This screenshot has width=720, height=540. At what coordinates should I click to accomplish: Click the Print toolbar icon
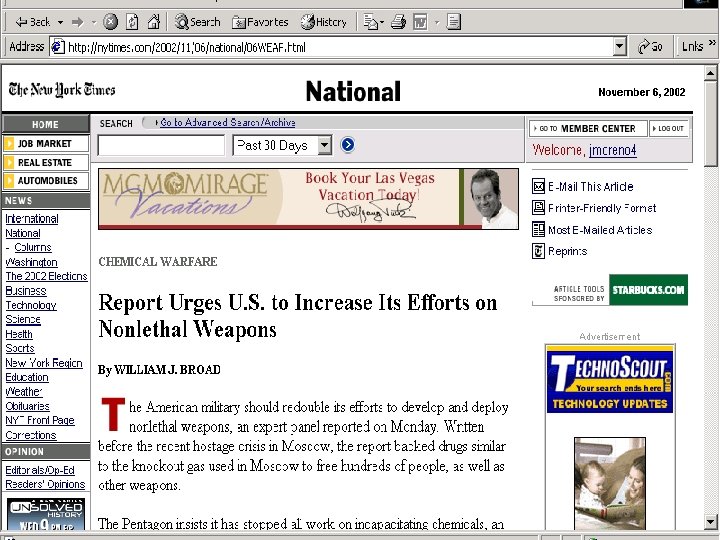[x=399, y=22]
